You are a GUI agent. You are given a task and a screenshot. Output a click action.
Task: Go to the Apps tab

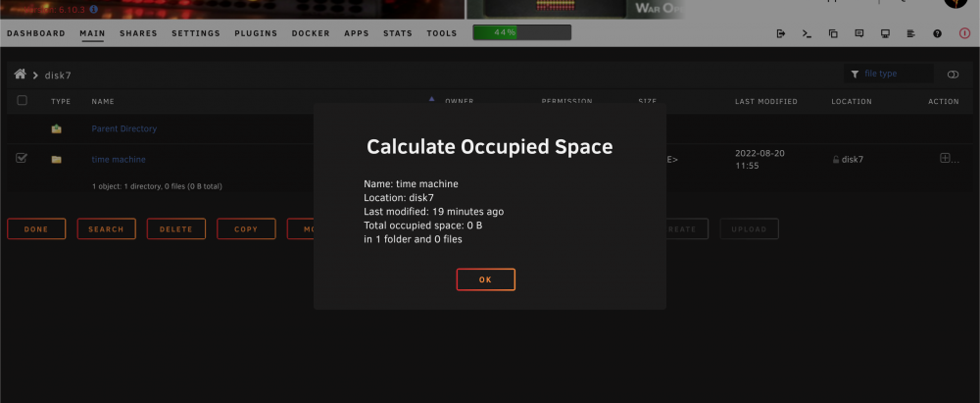pos(357,33)
